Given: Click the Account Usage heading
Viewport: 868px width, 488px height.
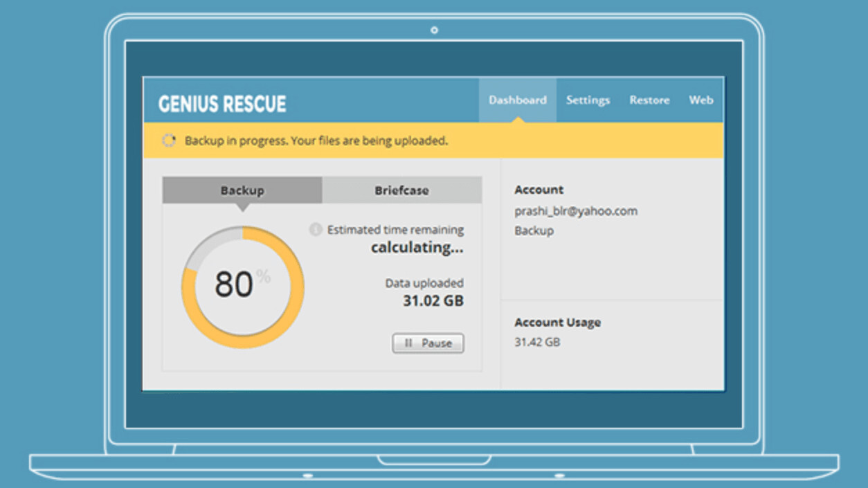Looking at the screenshot, I should (557, 323).
